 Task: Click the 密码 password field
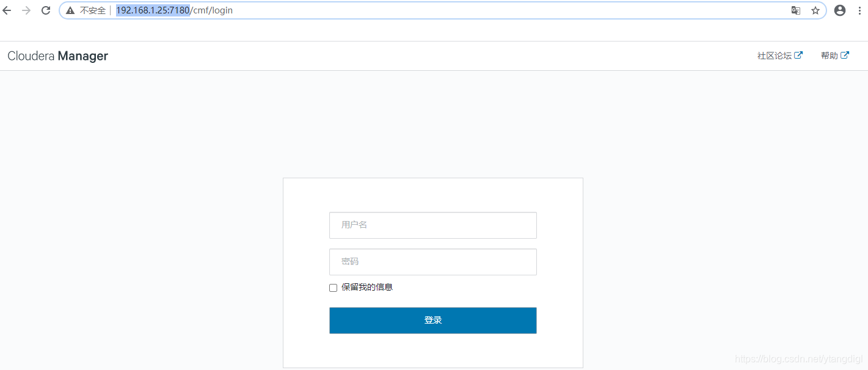(x=432, y=261)
